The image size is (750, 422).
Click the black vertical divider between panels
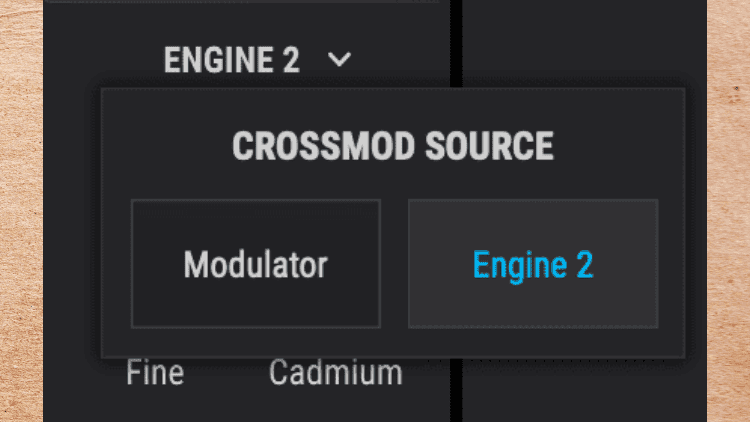click(x=456, y=43)
